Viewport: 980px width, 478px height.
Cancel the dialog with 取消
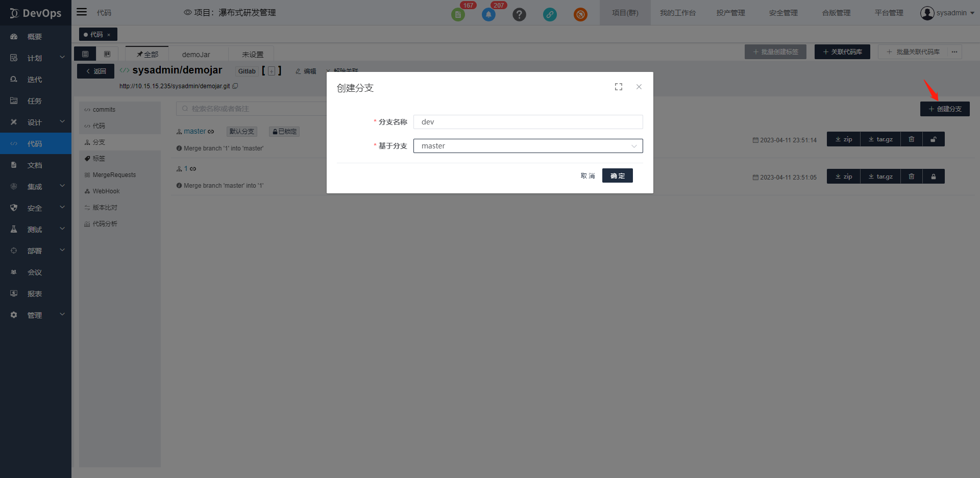pyautogui.click(x=587, y=175)
